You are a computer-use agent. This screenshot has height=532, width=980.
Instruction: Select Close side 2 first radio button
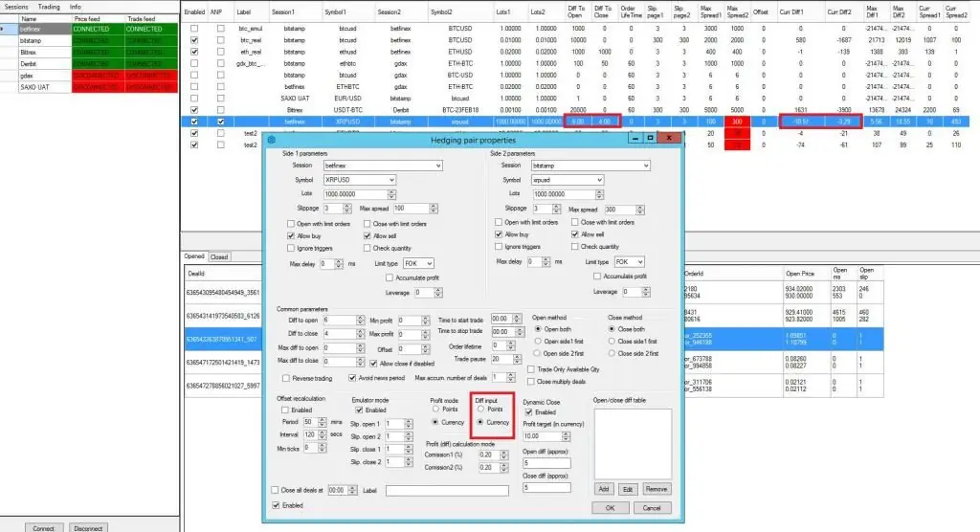pos(612,353)
